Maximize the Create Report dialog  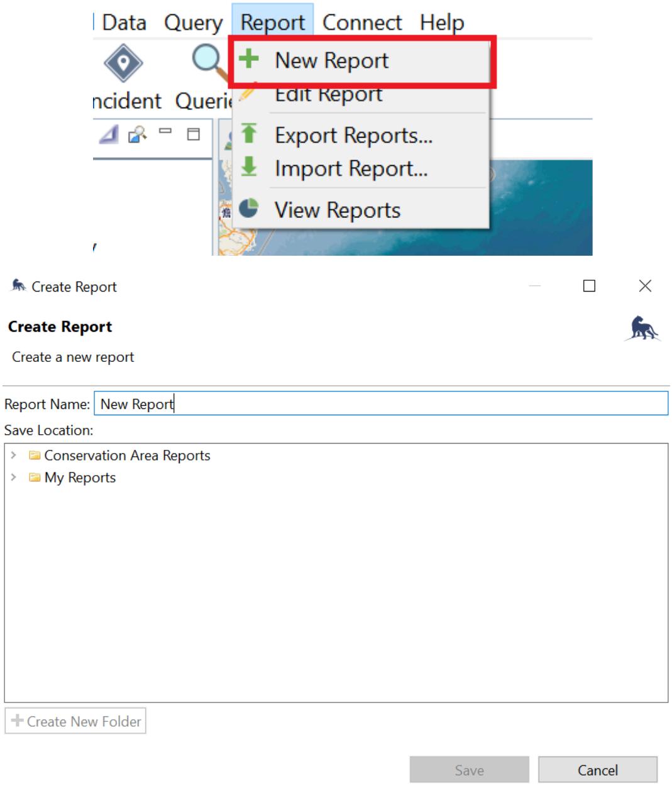pos(589,286)
